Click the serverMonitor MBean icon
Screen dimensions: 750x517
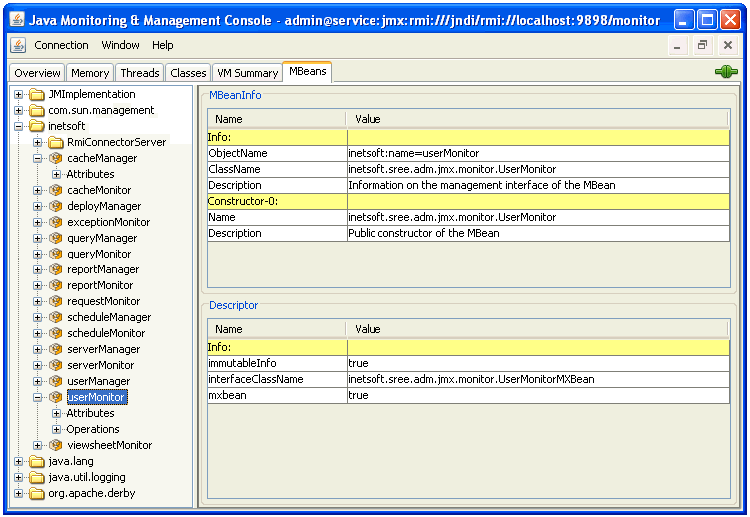(x=56, y=365)
